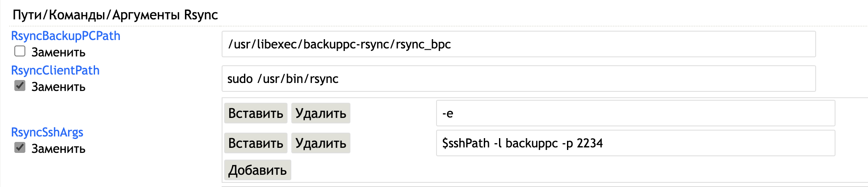Open the RsyncBackupPCPath help link
The image size is (868, 187).
tap(65, 36)
